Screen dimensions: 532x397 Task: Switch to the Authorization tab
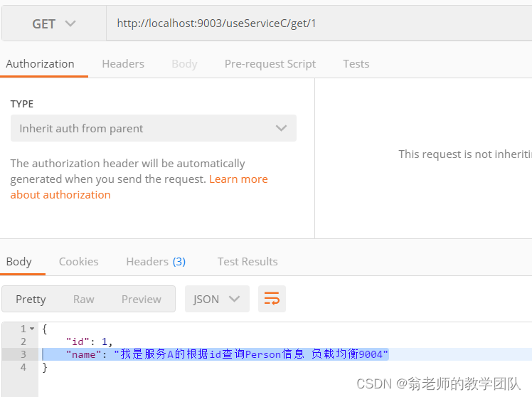click(40, 64)
